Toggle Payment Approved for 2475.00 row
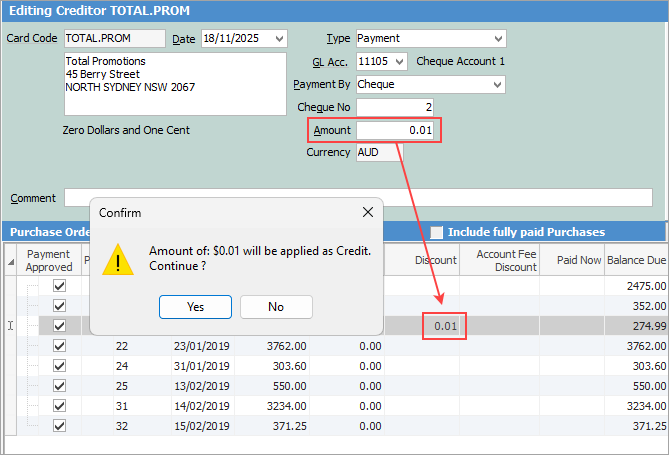The height and width of the screenshot is (455, 669). (59, 286)
